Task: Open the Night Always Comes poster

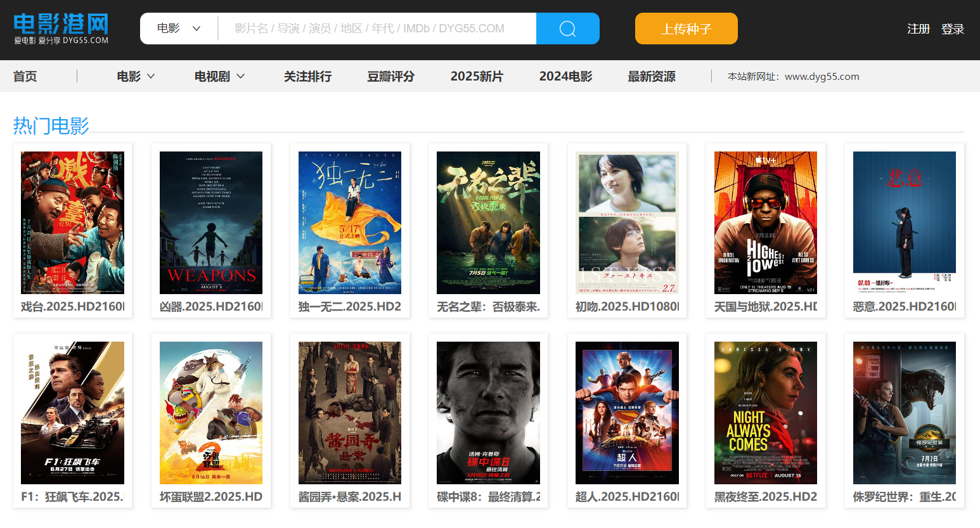Action: tap(765, 413)
